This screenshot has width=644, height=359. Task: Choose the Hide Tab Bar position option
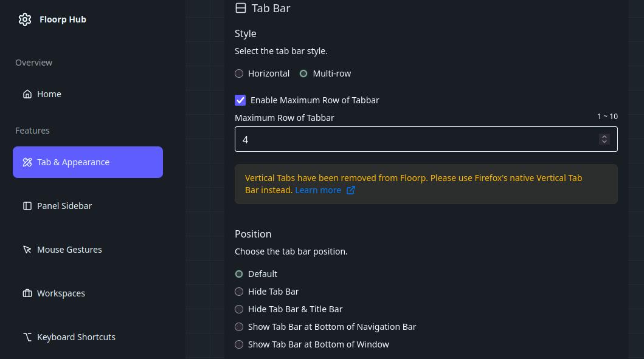pos(239,292)
